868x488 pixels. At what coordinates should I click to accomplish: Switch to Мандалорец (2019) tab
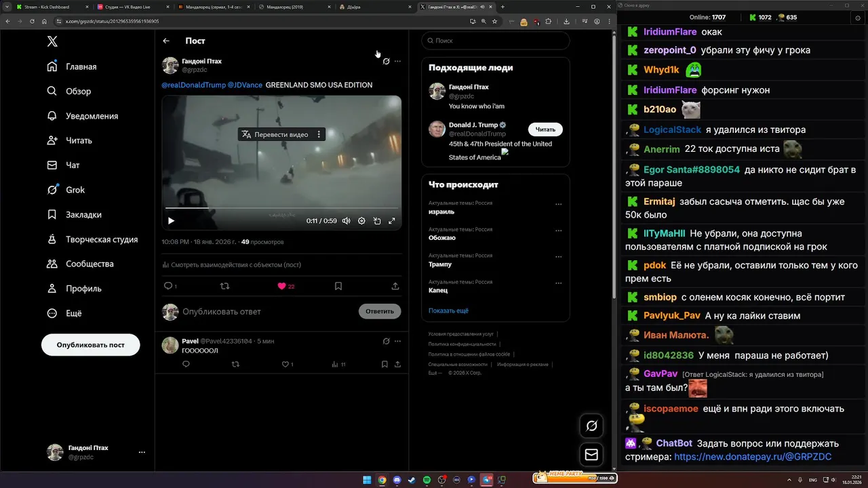pos(295,7)
